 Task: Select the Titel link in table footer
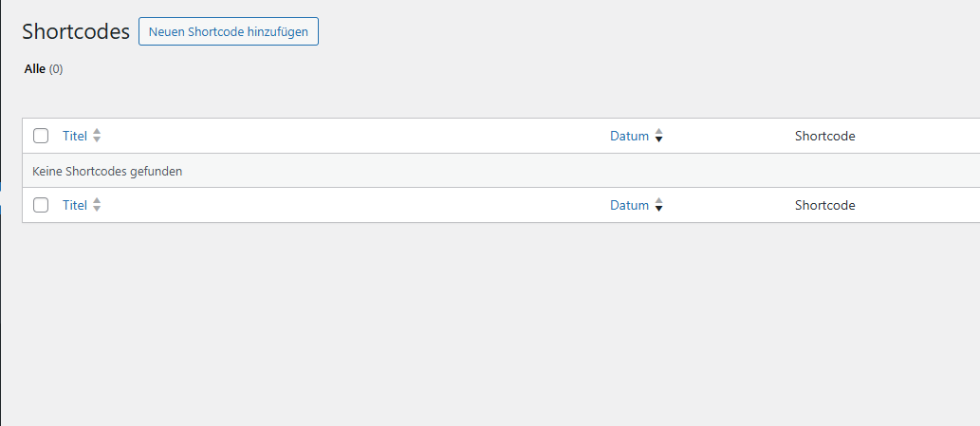pos(74,205)
